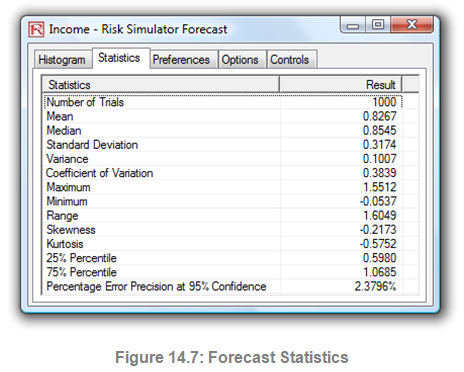Select the Median row
Image resolution: width=464 pixels, height=372 pixels.
click(223, 130)
